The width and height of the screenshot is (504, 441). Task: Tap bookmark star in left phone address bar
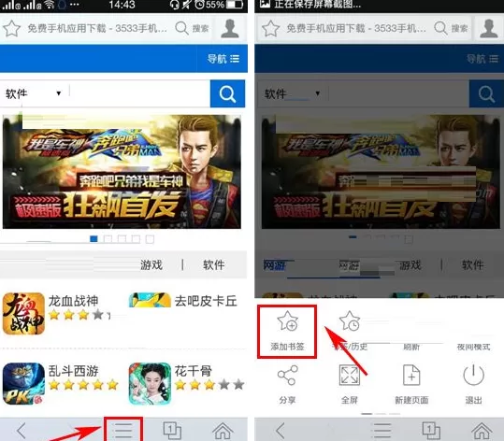point(11,28)
